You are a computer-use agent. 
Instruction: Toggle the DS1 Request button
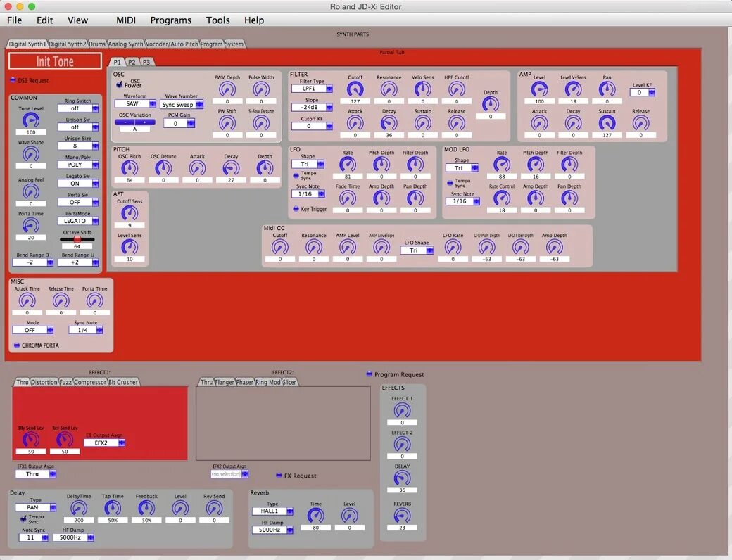pos(13,80)
